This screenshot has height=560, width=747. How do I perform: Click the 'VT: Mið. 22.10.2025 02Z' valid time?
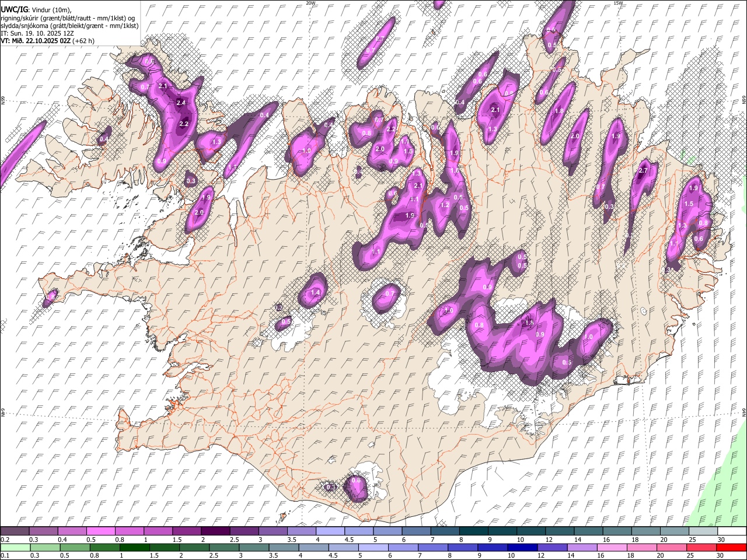click(36, 41)
